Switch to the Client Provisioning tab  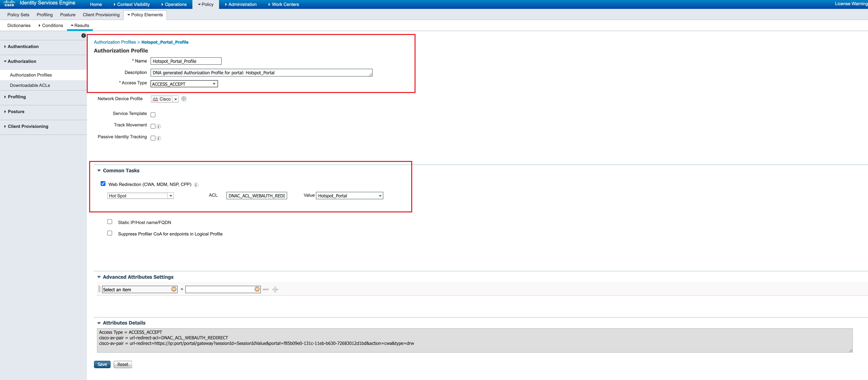tap(101, 15)
